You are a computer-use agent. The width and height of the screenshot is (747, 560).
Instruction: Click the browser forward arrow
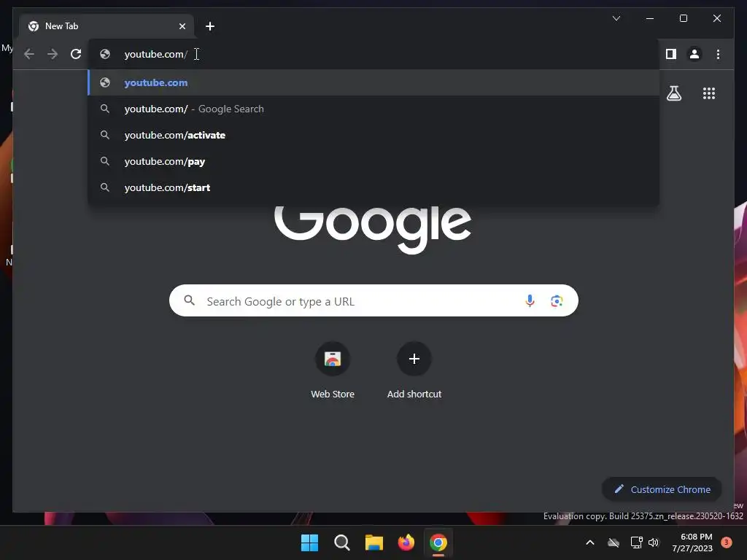[53, 54]
